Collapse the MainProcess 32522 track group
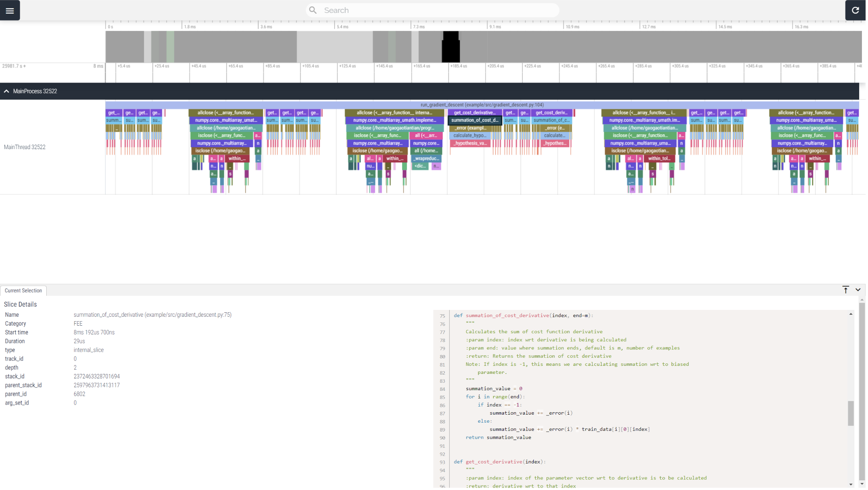This screenshot has height=490, width=868. (x=6, y=91)
